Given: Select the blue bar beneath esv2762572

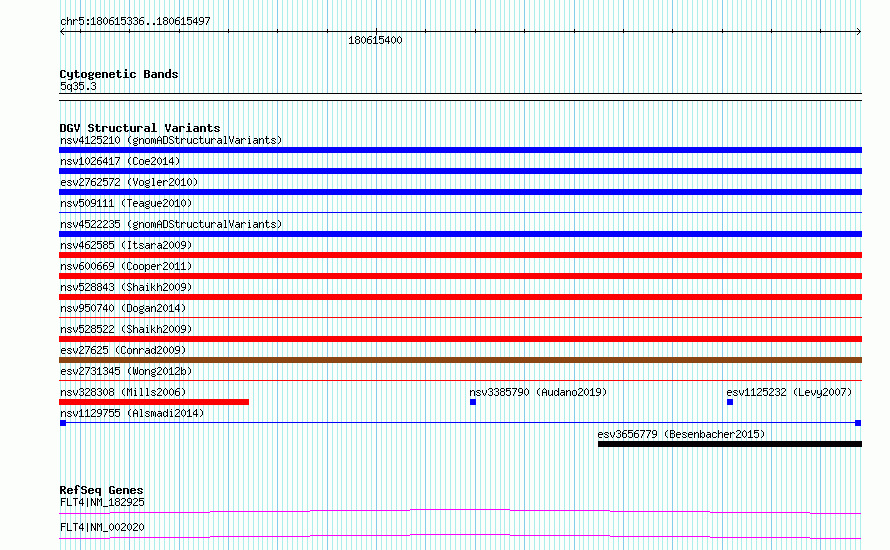Looking at the screenshot, I should (x=460, y=192).
